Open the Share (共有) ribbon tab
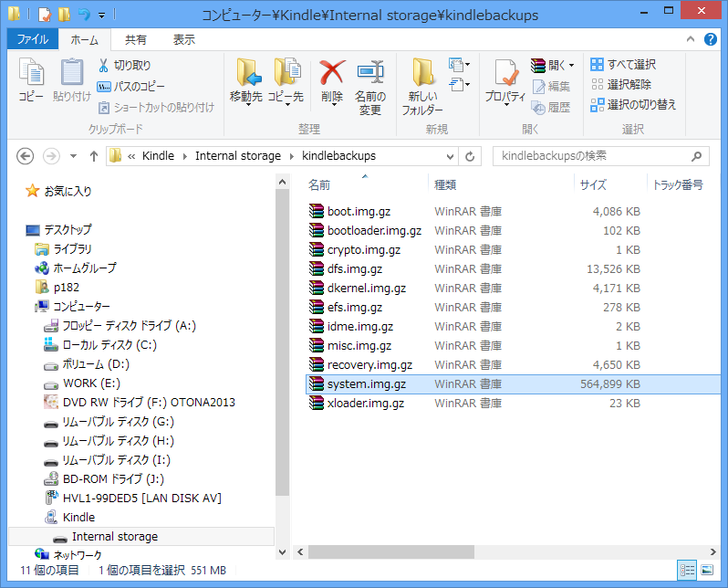This screenshot has height=588, width=728. point(136,40)
